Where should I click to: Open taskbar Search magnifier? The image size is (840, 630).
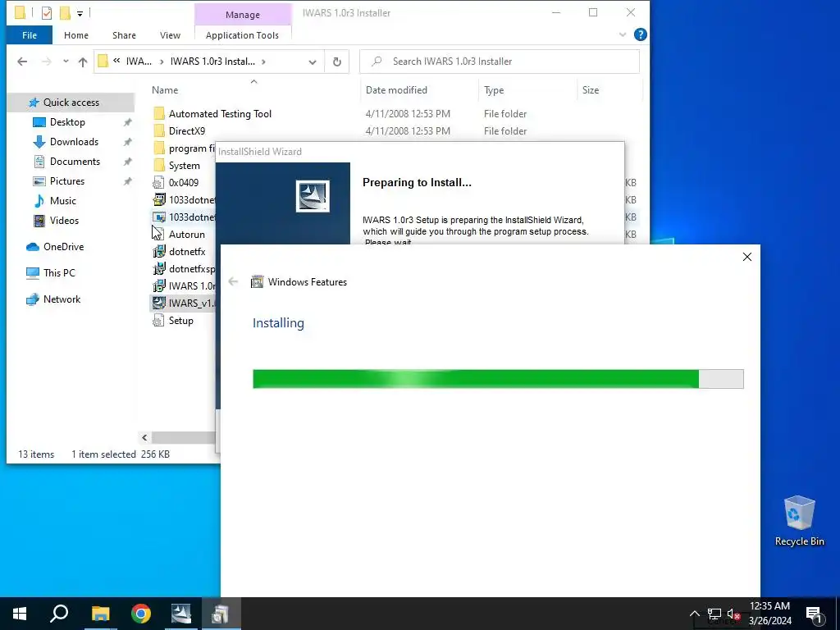(x=59, y=614)
